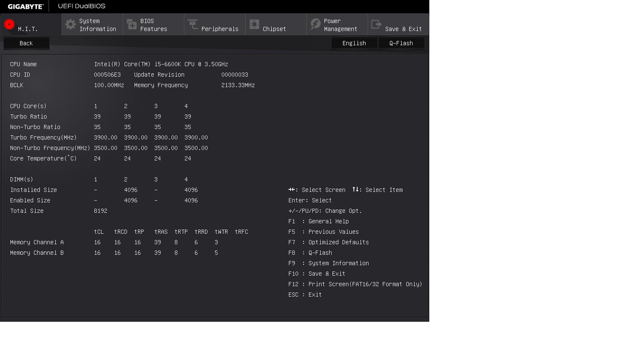
Task: Click the tRAS column header
Action: coord(161,232)
